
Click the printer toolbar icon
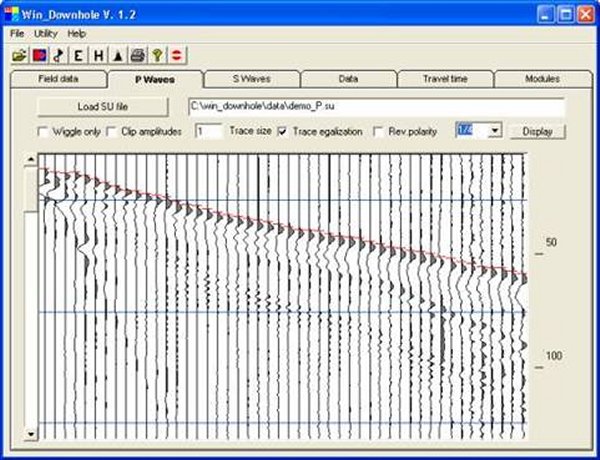pyautogui.click(x=138, y=54)
